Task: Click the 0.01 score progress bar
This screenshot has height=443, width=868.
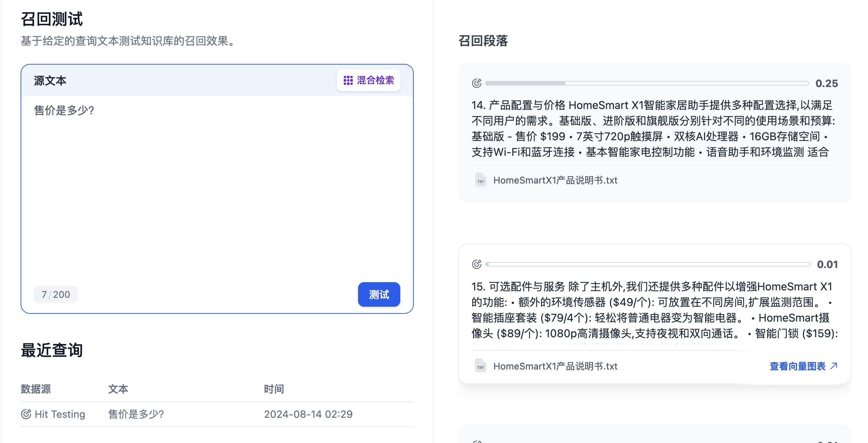Action: click(648, 264)
